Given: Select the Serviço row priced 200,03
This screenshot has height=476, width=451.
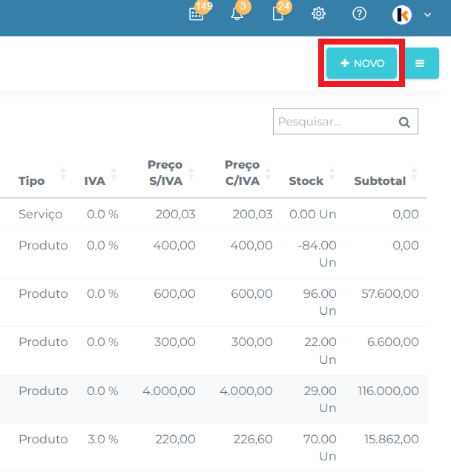Looking at the screenshot, I should pos(214,215).
